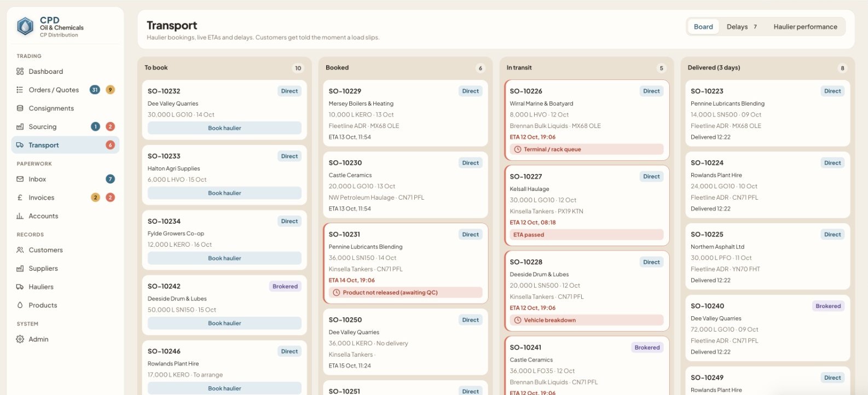Click Kelsall Haulage customer name
The height and width of the screenshot is (395, 868).
529,189
